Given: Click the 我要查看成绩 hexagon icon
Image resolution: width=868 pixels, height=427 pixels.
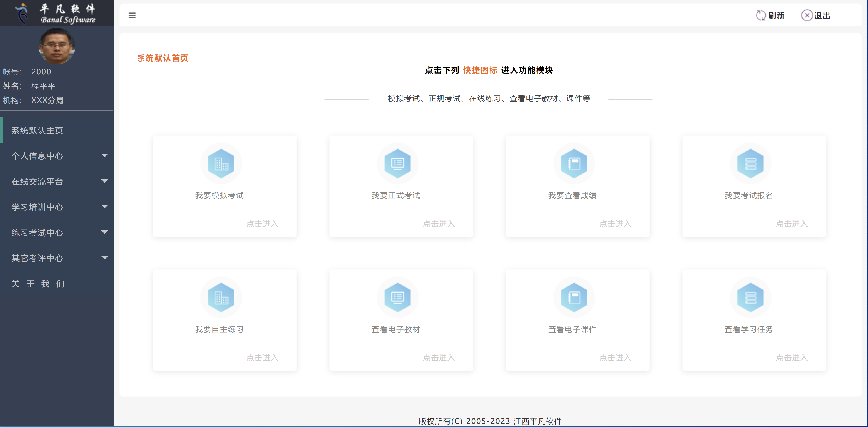Looking at the screenshot, I should point(574,163).
